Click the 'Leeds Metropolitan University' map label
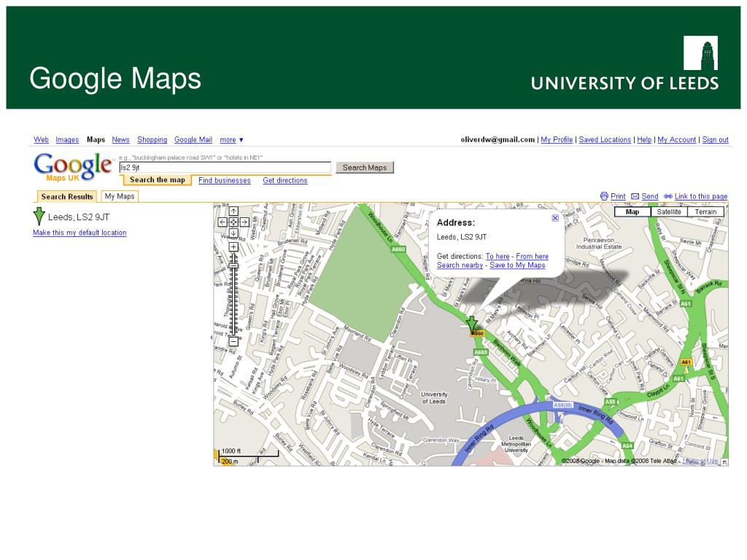 point(516,444)
